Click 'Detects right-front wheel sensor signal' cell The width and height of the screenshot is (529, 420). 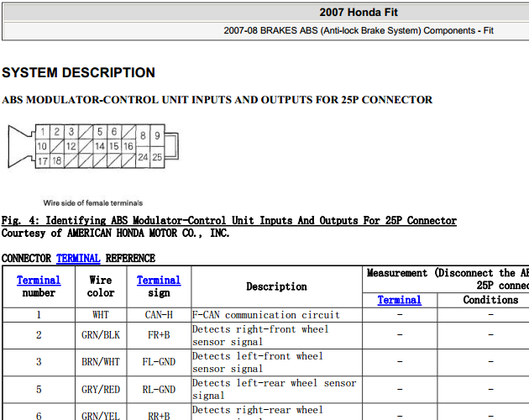pyautogui.click(x=276, y=335)
